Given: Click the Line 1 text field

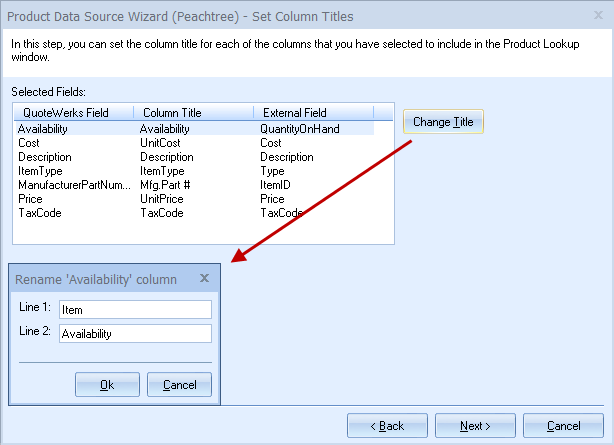Looking at the screenshot, I should click(135, 309).
